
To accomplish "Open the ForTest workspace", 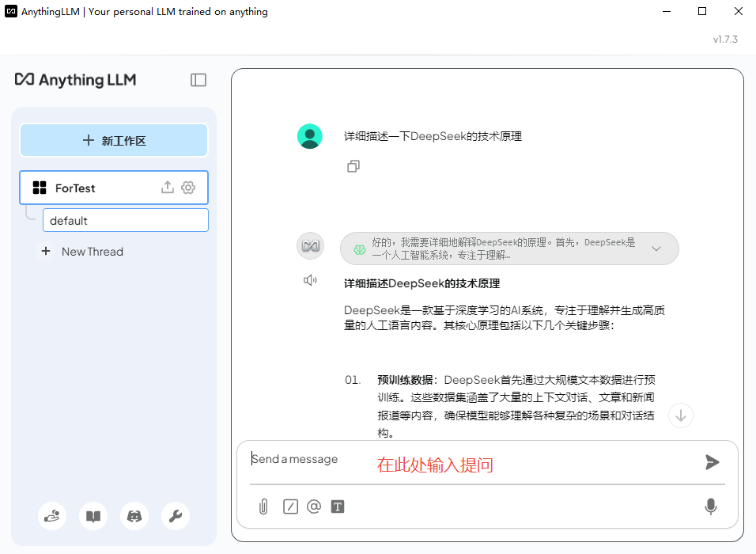I will point(114,188).
